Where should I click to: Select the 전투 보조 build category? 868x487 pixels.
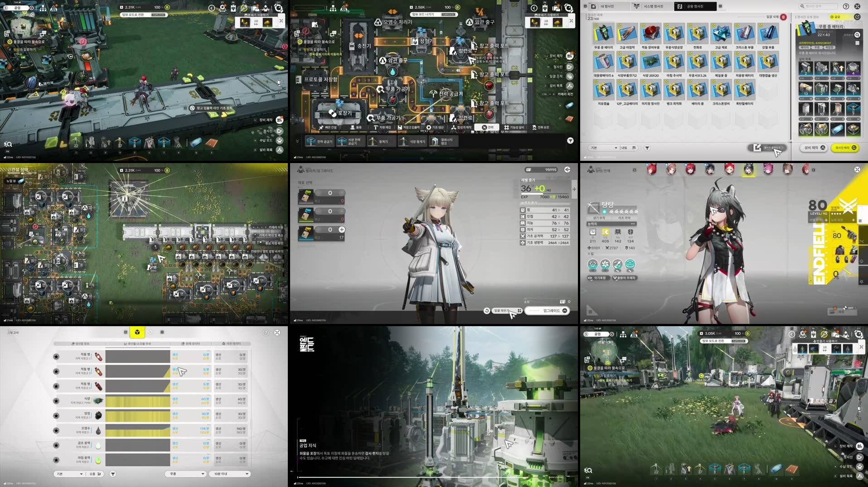tap(540, 127)
